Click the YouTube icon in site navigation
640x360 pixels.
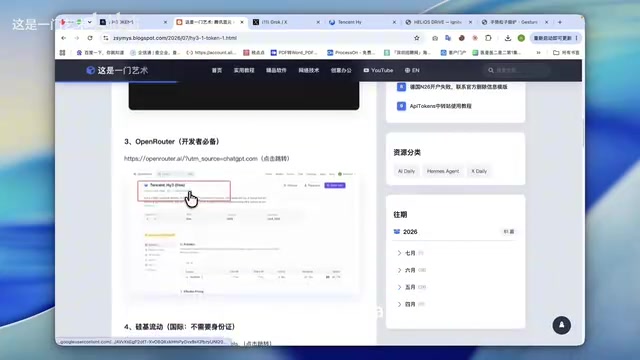(366, 70)
